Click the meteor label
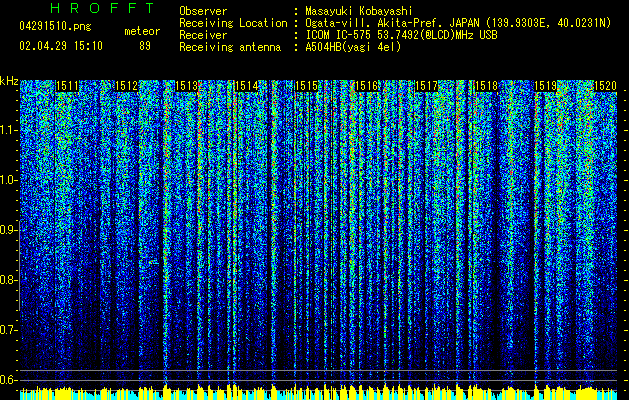 142,31
